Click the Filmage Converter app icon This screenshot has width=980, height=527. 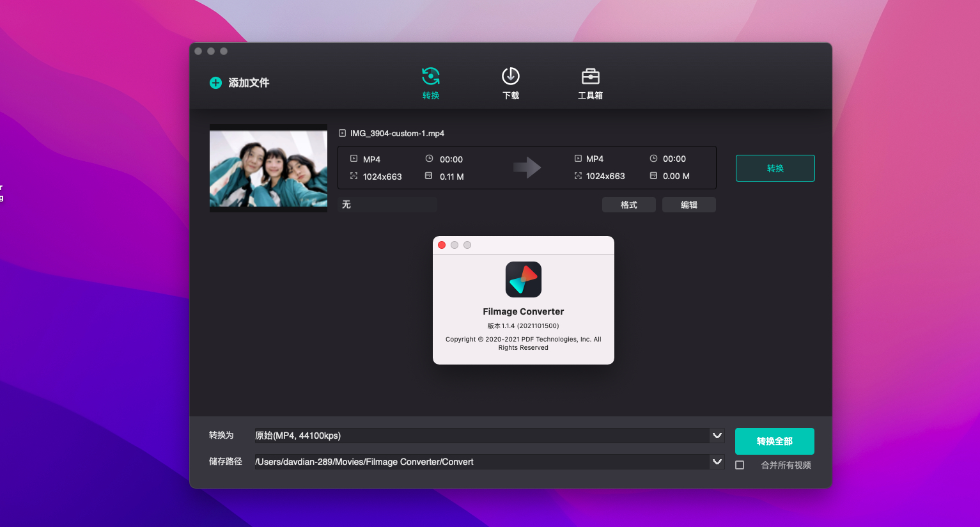click(x=524, y=279)
